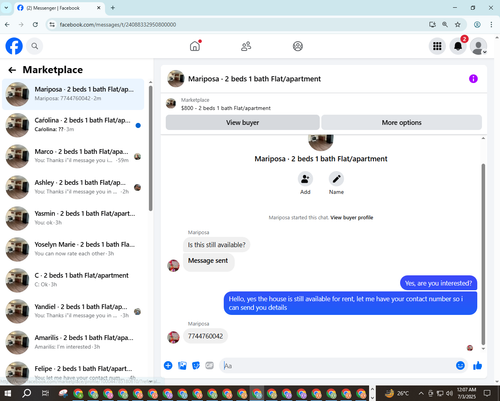Reload the page in the browser
500x401 pixels.
coord(35,24)
